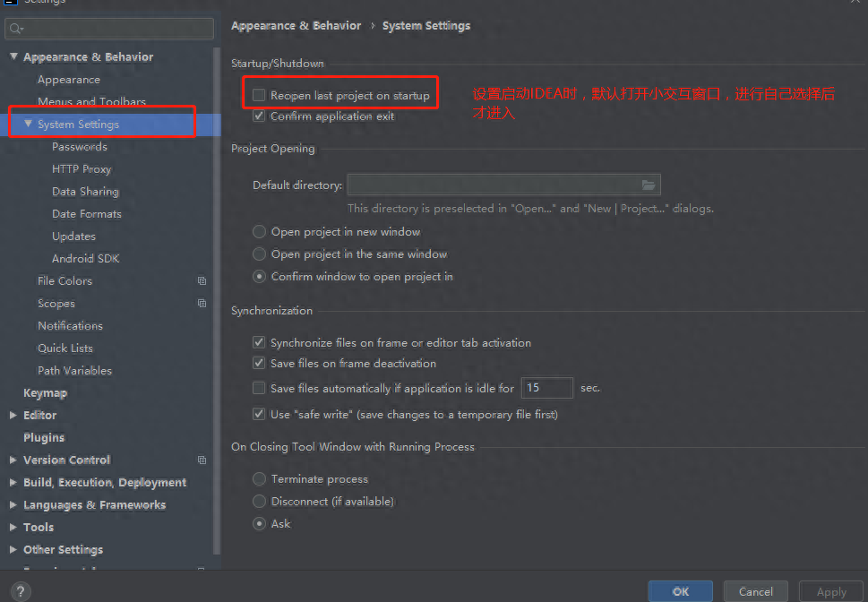Open Android SDK settings
Image resolution: width=868 pixels, height=602 pixels.
pyautogui.click(x=85, y=259)
